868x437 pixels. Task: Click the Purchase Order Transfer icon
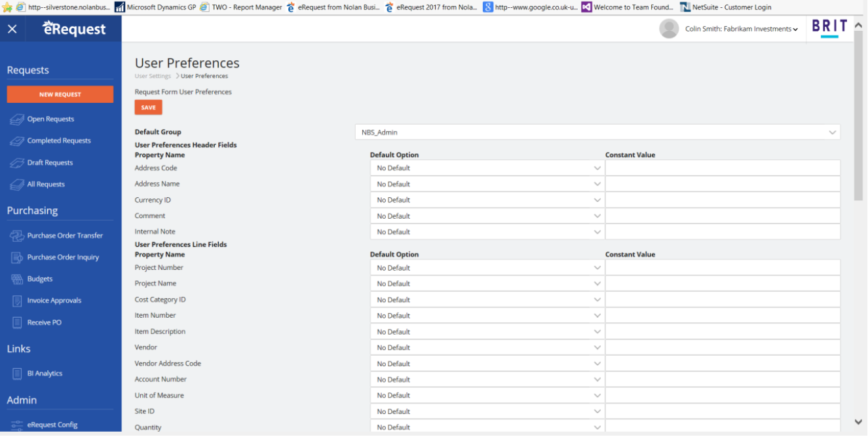pyautogui.click(x=17, y=236)
